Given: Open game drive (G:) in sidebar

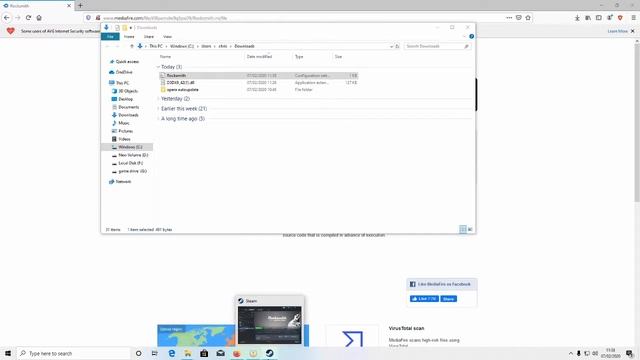Looking at the screenshot, I should (132, 171).
